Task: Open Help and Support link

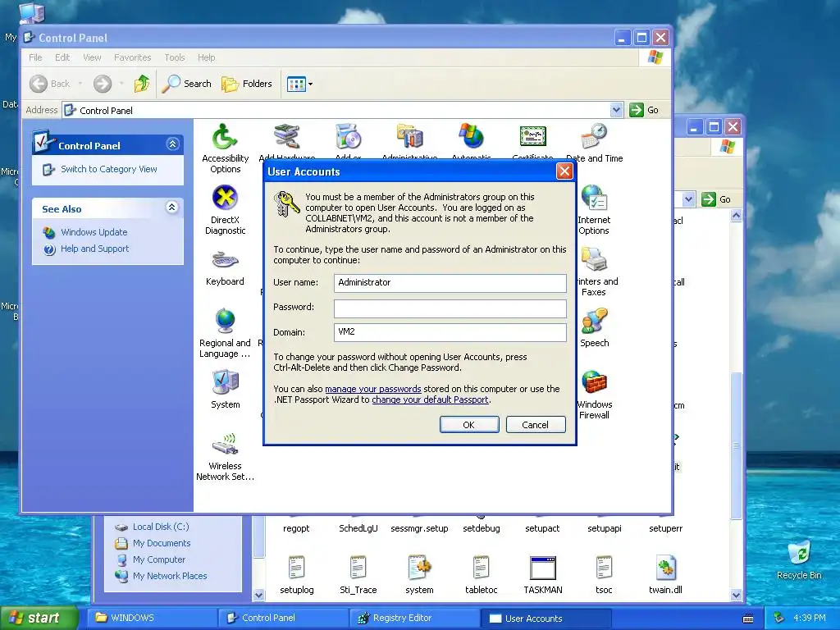Action: tap(95, 249)
